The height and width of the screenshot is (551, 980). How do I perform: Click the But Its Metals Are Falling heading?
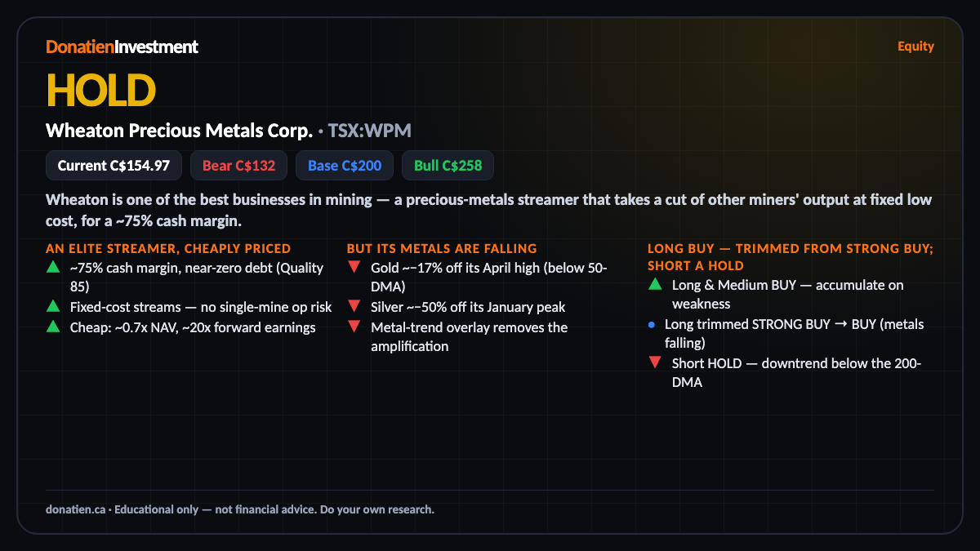click(442, 248)
